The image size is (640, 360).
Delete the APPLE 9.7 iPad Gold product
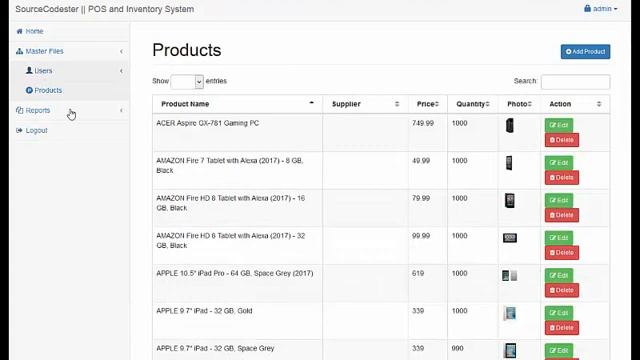pyautogui.click(x=562, y=328)
